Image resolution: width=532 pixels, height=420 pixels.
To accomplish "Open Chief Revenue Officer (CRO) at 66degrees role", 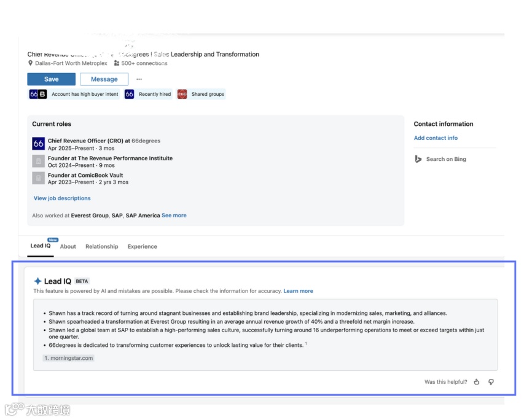I will point(104,141).
